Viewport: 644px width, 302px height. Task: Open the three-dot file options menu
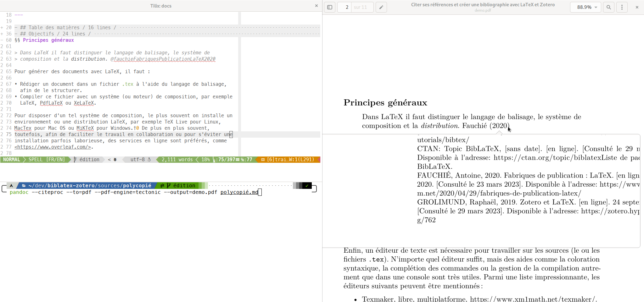click(x=622, y=7)
